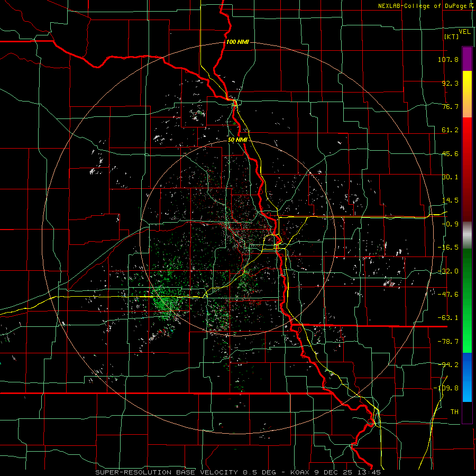Select the purple segment of the color scale
The height and width of the screenshot is (476, 476).
point(467,59)
